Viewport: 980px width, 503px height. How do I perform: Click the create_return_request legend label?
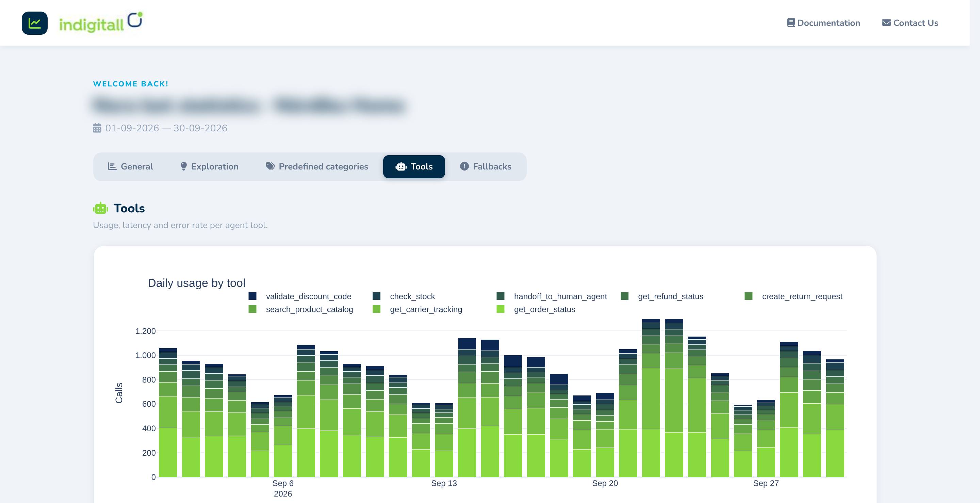pyautogui.click(x=802, y=296)
